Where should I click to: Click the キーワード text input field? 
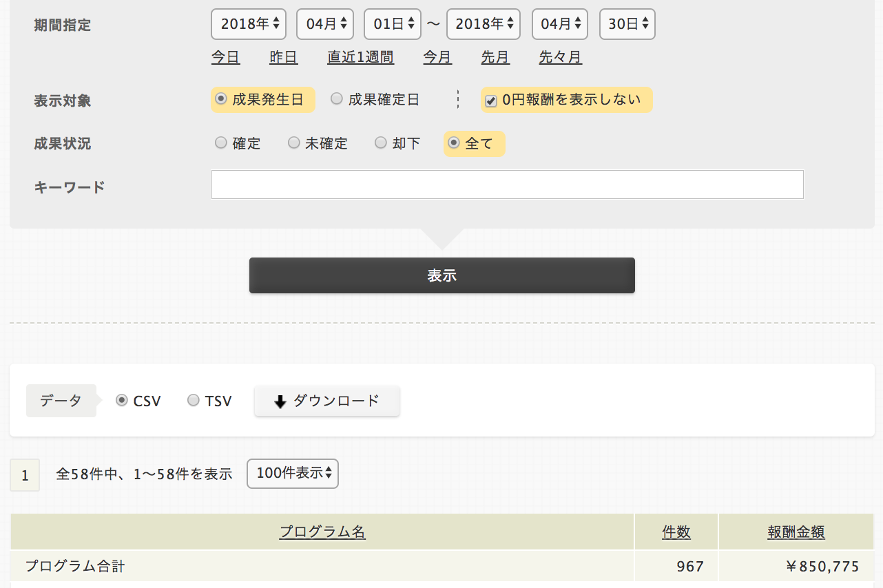[x=508, y=185]
